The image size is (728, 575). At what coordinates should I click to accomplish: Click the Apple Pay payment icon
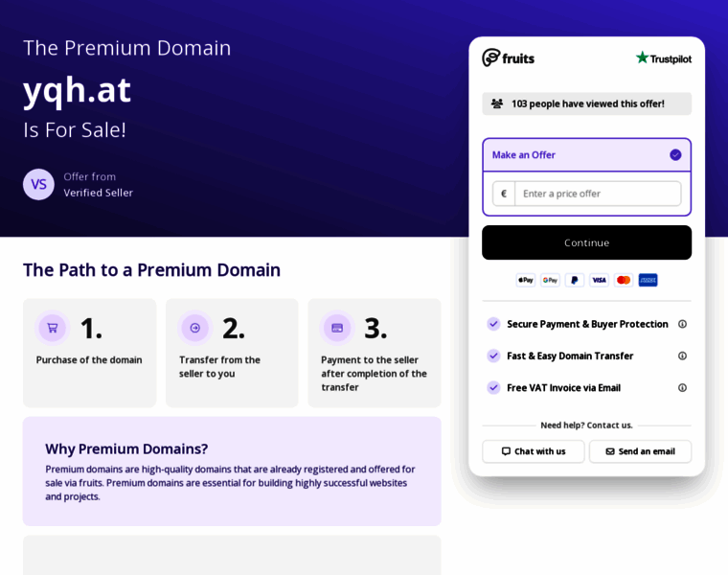[x=526, y=280]
